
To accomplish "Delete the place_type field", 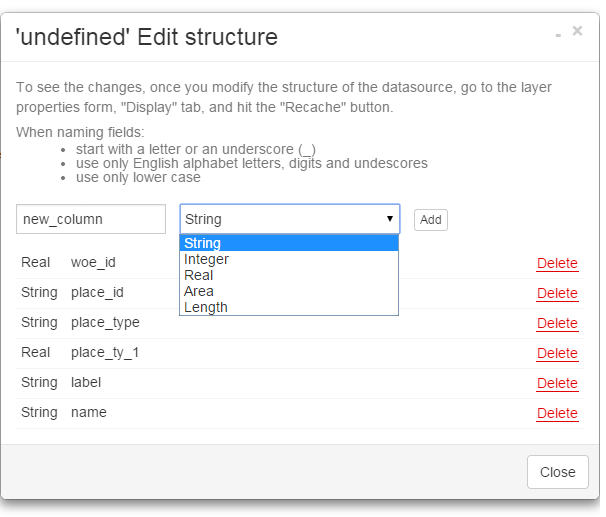I will 557,323.
